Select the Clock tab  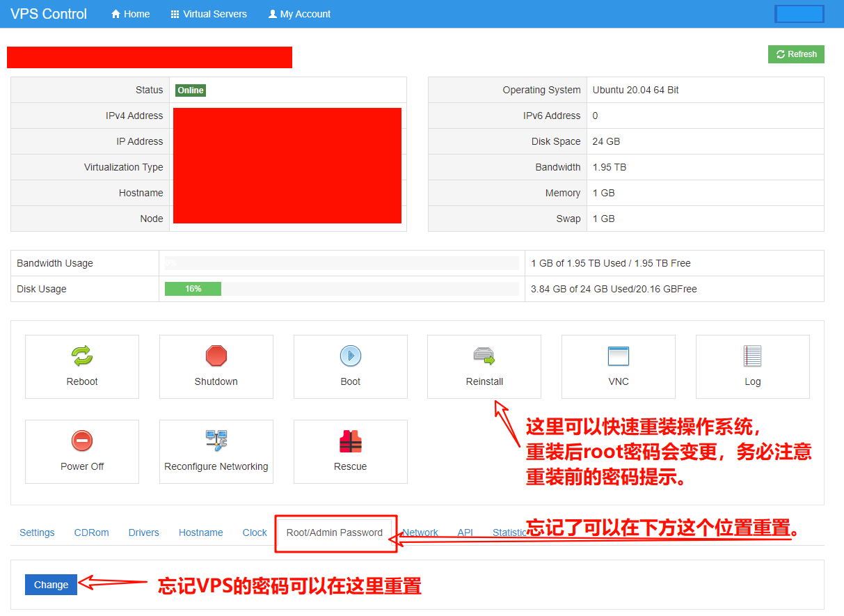point(255,532)
